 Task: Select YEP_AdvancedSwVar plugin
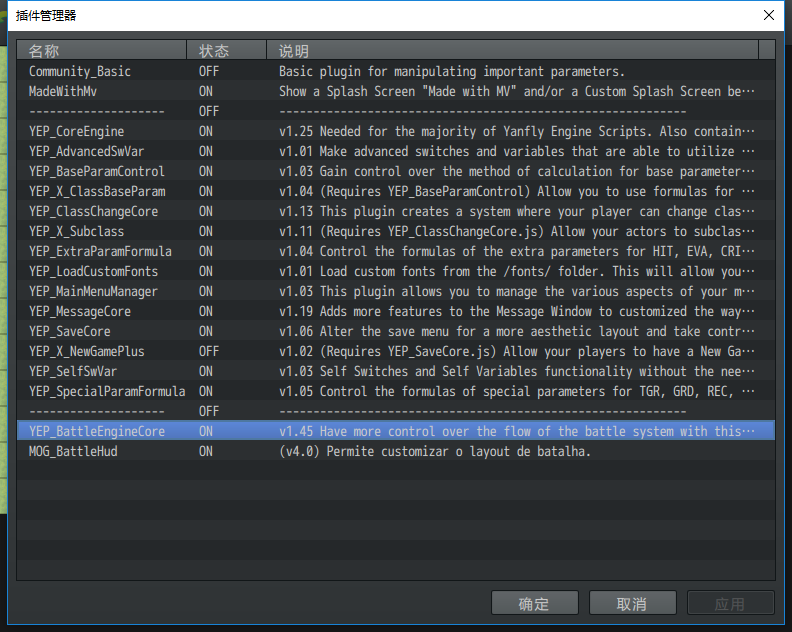(395, 152)
